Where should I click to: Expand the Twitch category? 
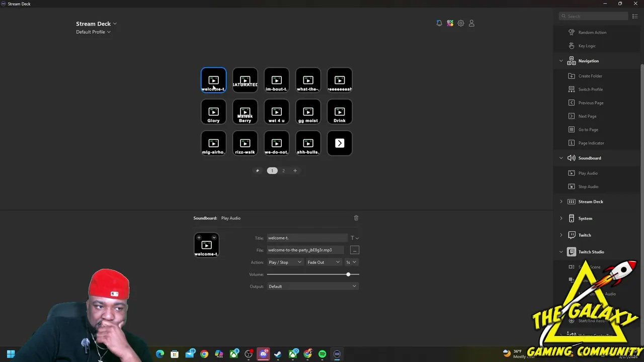tap(561, 235)
